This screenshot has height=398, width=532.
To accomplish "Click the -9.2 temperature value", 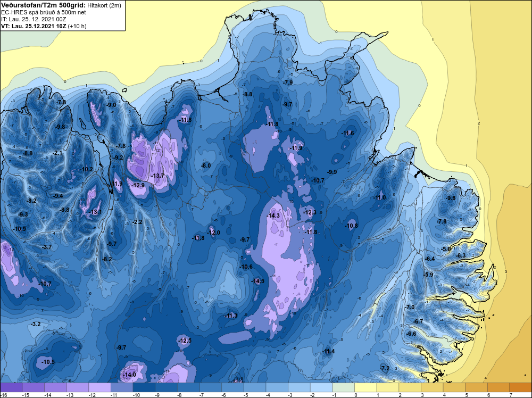I will 118,157.
